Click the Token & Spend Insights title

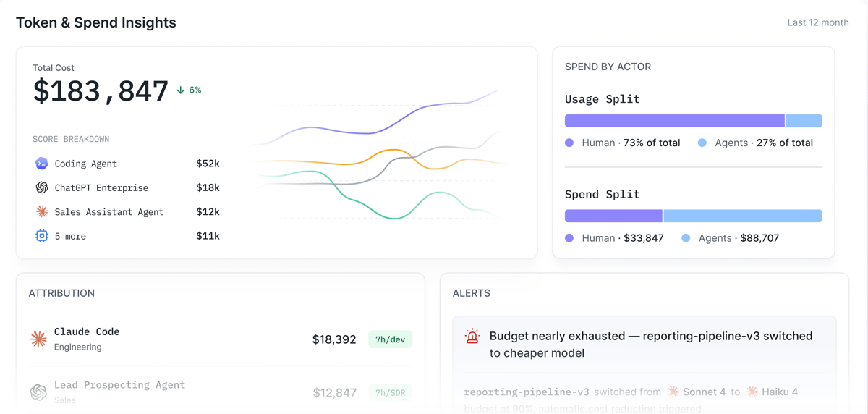(x=96, y=22)
